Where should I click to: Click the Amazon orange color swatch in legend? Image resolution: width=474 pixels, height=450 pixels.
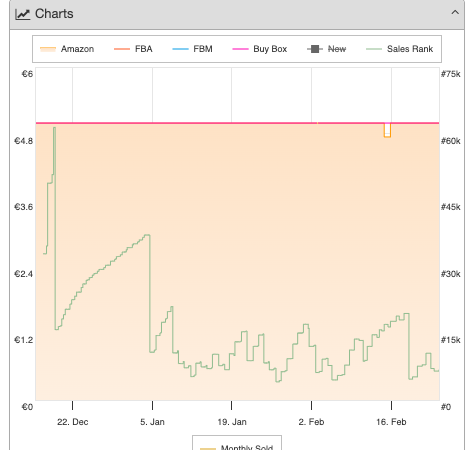click(48, 49)
